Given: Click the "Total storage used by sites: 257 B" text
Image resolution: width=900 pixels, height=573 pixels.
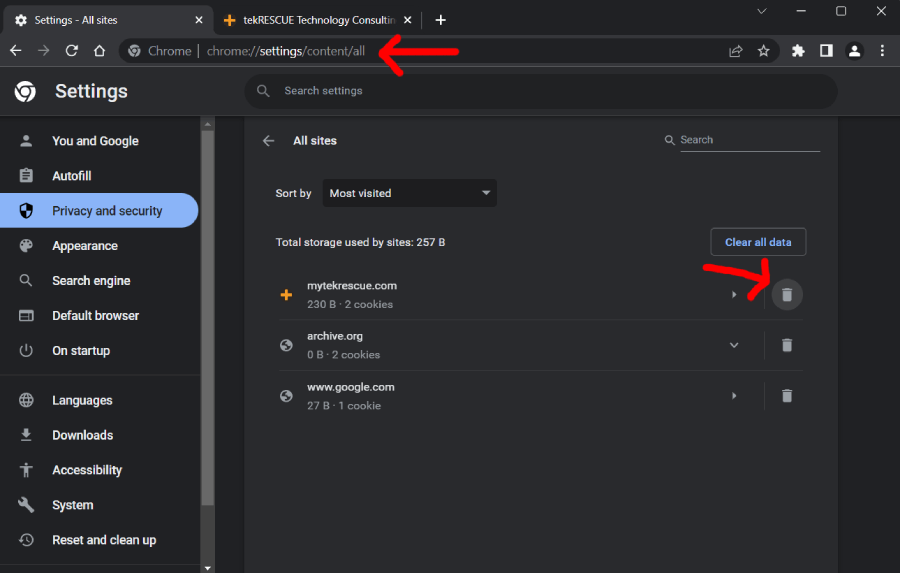Looking at the screenshot, I should 360,242.
